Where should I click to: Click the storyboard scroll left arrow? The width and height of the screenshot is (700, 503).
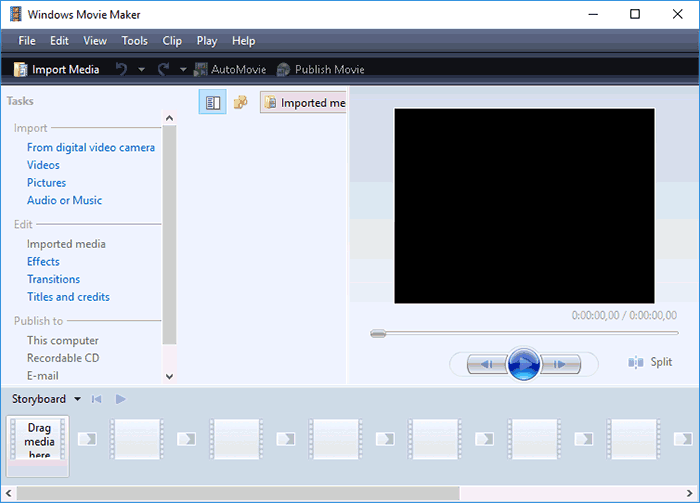8,493
